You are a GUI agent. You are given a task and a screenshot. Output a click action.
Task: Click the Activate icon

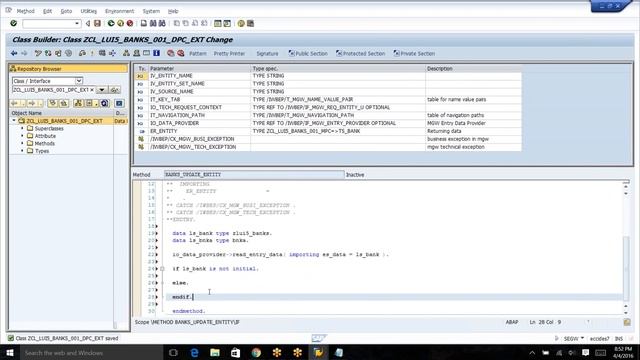[x=92, y=53]
